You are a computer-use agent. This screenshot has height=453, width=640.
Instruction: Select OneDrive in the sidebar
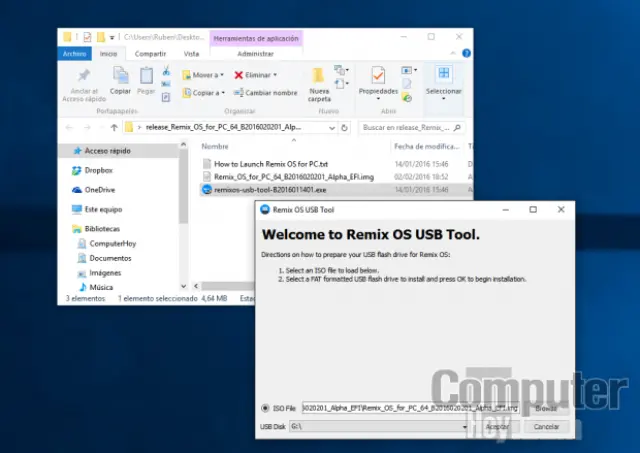(x=99, y=189)
